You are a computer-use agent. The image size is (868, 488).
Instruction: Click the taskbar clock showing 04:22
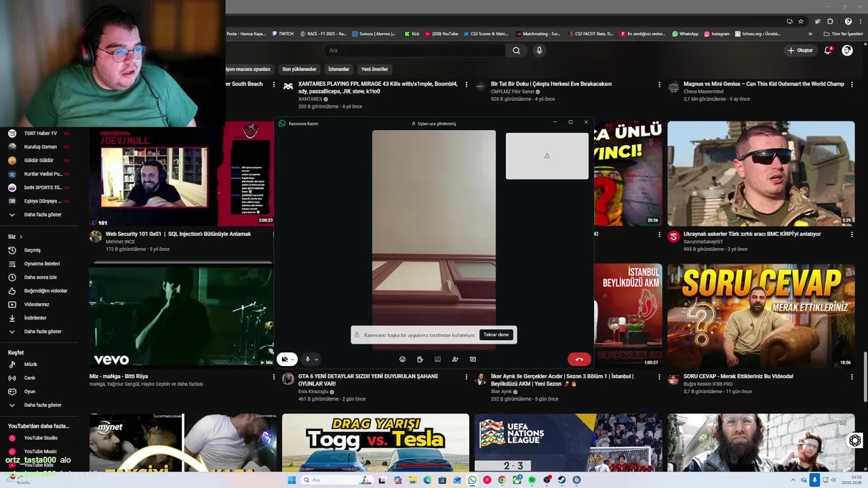click(851, 480)
